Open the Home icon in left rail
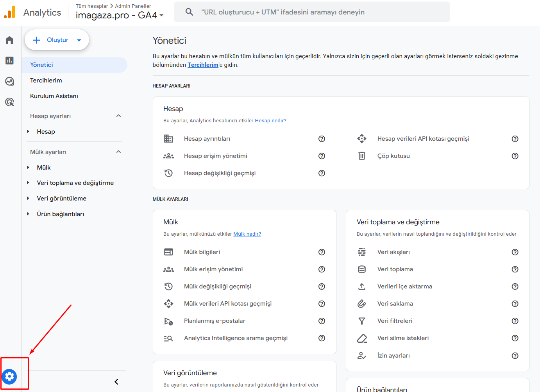 click(x=10, y=40)
